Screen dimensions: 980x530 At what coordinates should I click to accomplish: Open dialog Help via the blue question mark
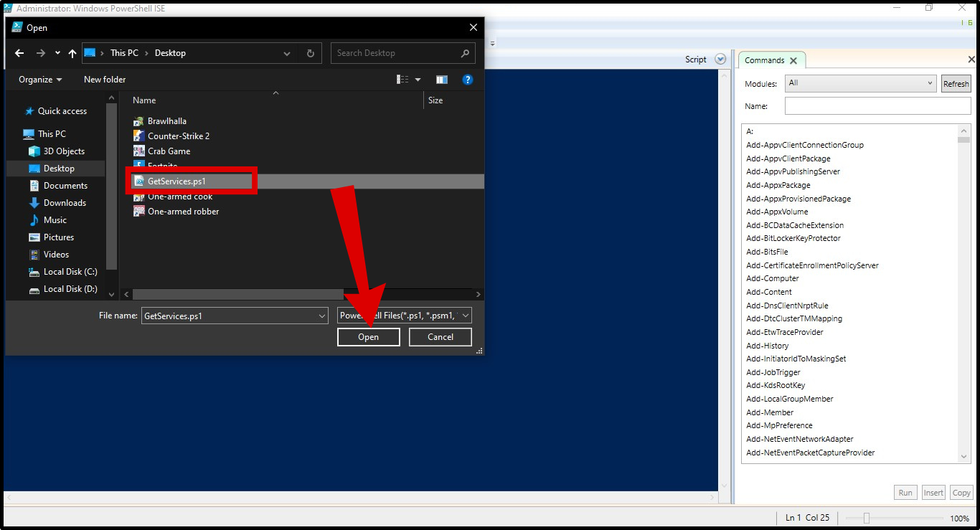[x=468, y=80]
